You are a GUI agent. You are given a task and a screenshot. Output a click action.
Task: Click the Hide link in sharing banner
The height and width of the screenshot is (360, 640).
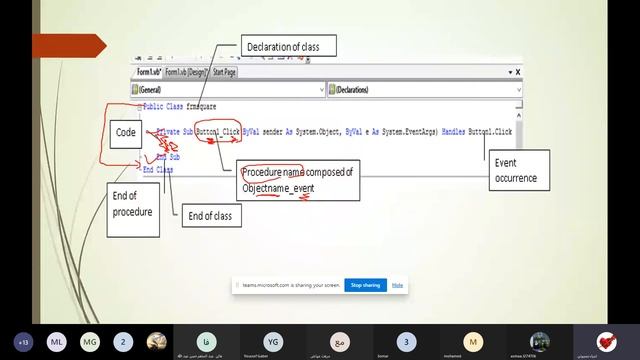coord(397,285)
